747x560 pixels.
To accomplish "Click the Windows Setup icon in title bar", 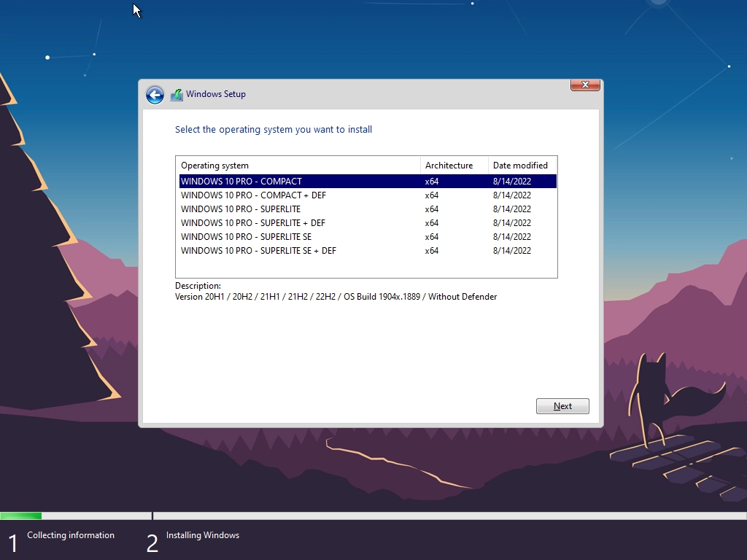I will (x=177, y=95).
